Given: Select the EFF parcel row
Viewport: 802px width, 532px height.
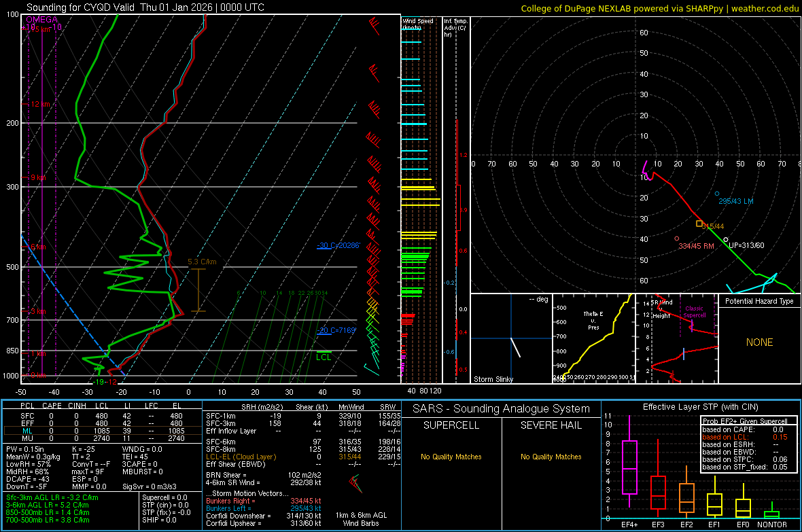Looking at the screenshot, I should click(x=102, y=423).
